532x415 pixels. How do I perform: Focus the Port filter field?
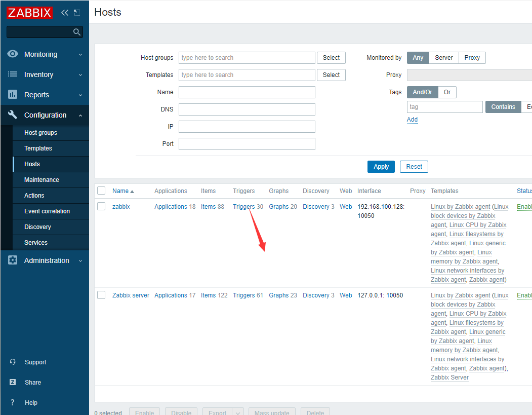coord(247,144)
